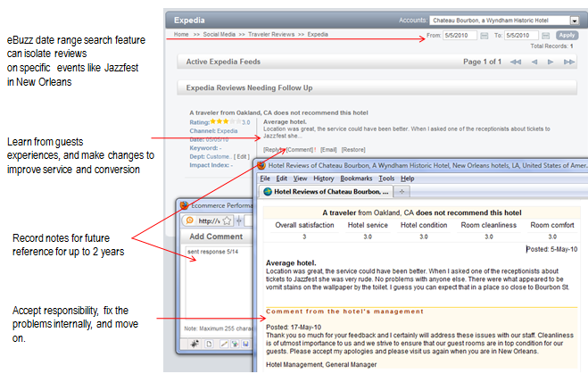Click the network monitor icon in status bar
Viewport: 588px width, 374px height.
click(236, 344)
